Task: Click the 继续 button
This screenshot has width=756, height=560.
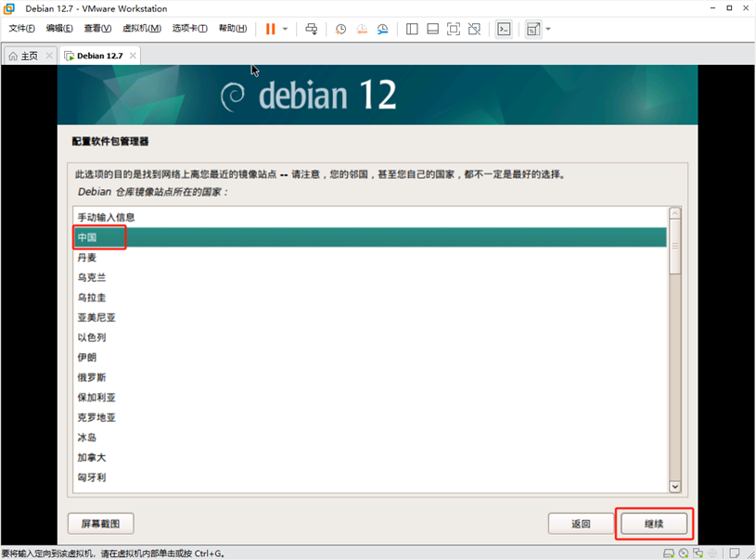Action: click(x=654, y=524)
